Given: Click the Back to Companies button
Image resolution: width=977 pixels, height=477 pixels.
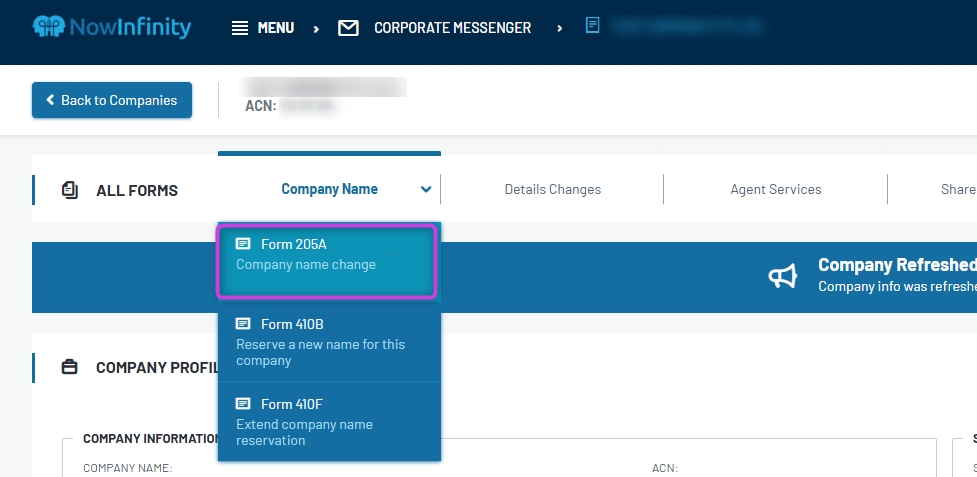Looking at the screenshot, I should pos(112,100).
